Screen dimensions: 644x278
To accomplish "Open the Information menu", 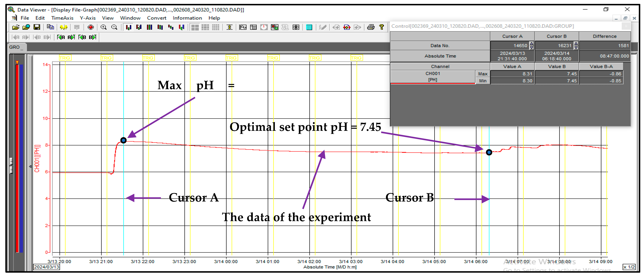I will [x=187, y=18].
